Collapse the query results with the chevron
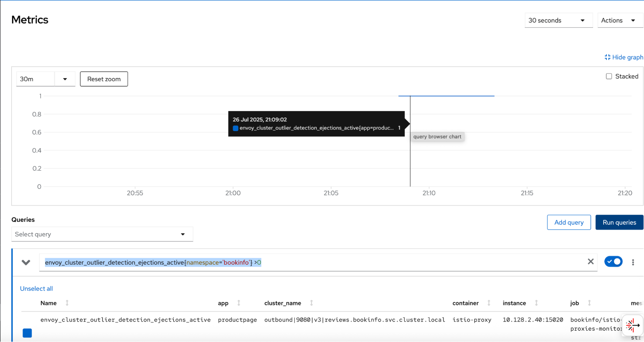Viewport: 644px width, 342px height. tap(26, 262)
